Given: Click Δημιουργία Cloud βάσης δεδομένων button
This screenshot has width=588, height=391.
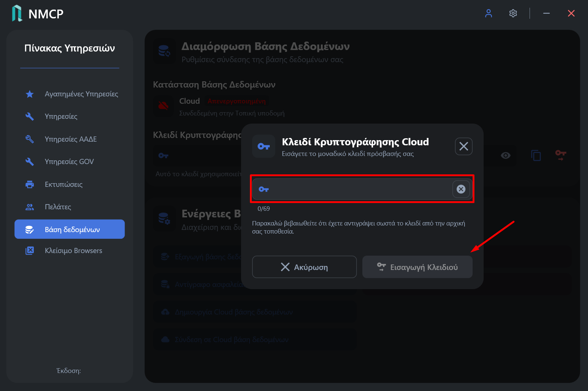Looking at the screenshot, I should [x=255, y=312].
